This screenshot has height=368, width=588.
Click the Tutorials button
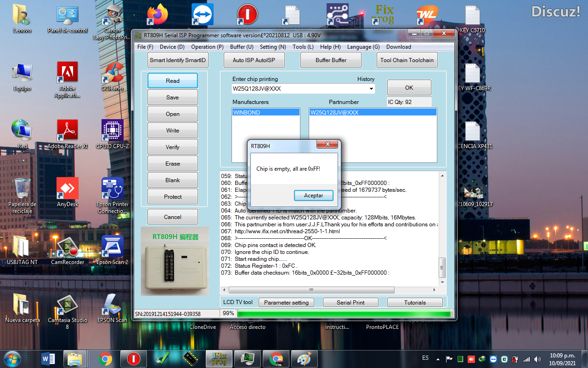tap(414, 302)
